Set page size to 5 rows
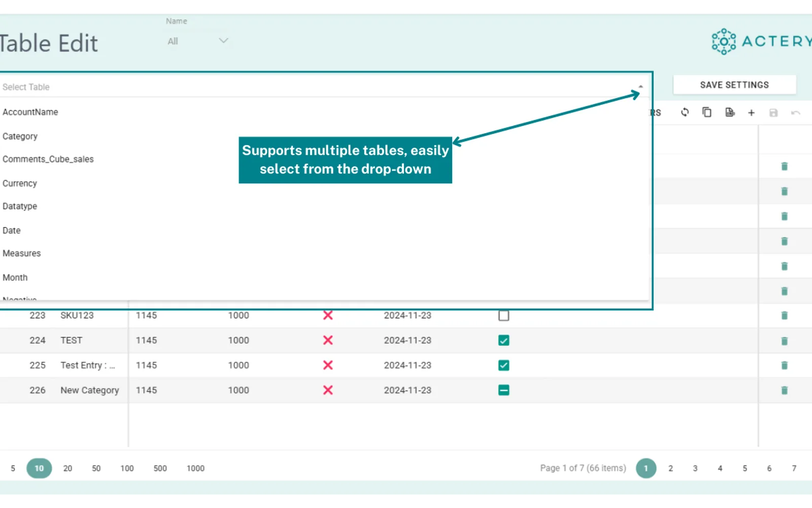Screen dimensions: 812x508 [x=13, y=468]
